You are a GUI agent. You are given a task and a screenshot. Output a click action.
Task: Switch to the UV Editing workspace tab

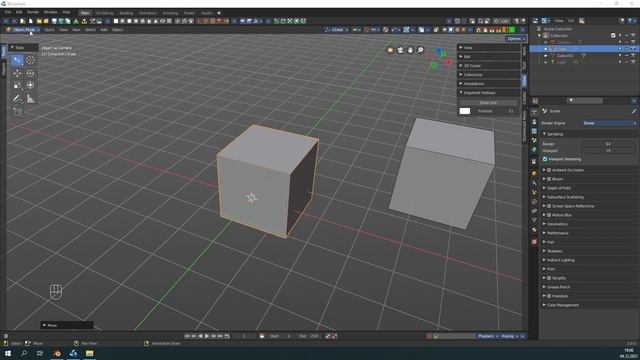(104, 13)
